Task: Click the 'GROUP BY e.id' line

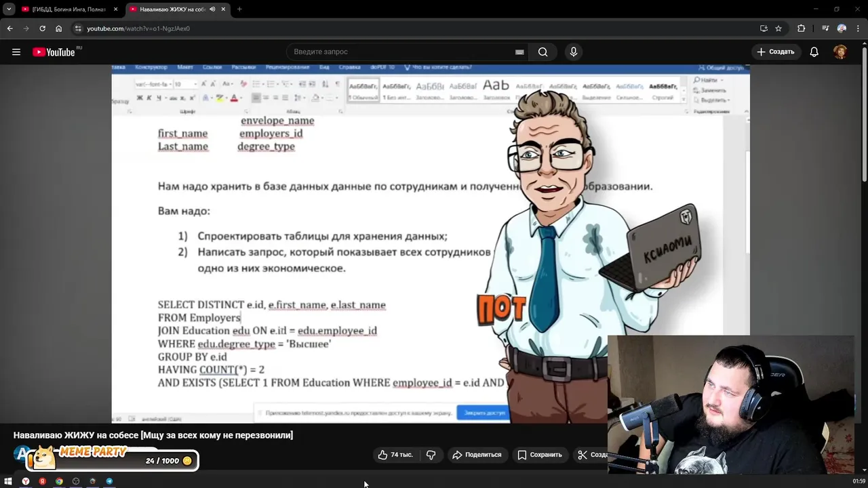Action: [193, 357]
